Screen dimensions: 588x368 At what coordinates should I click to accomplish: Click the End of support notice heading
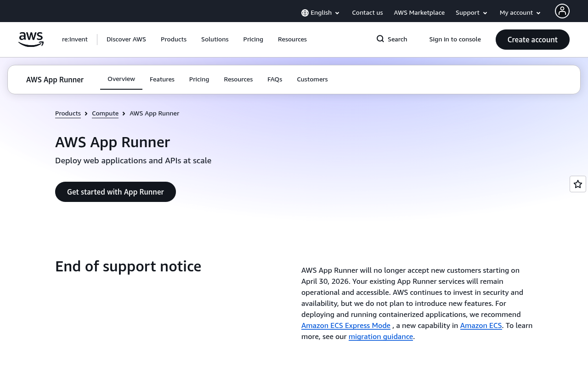coord(128,266)
